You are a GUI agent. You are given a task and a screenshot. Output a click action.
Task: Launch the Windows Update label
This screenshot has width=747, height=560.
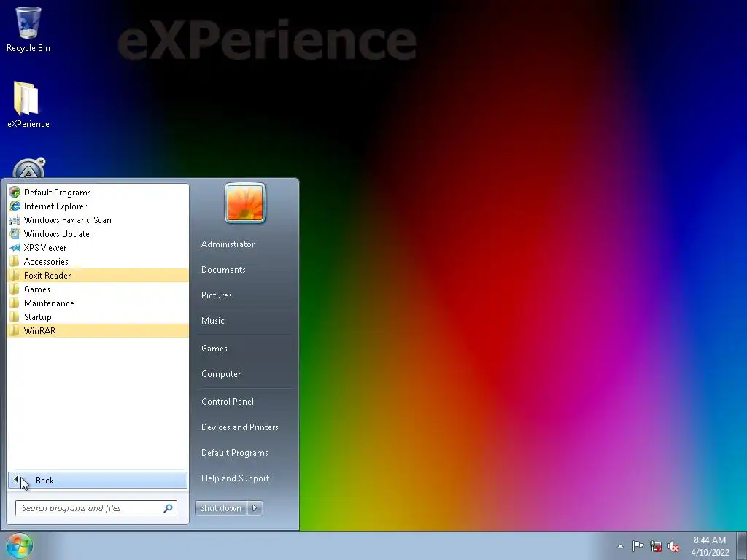click(x=57, y=234)
